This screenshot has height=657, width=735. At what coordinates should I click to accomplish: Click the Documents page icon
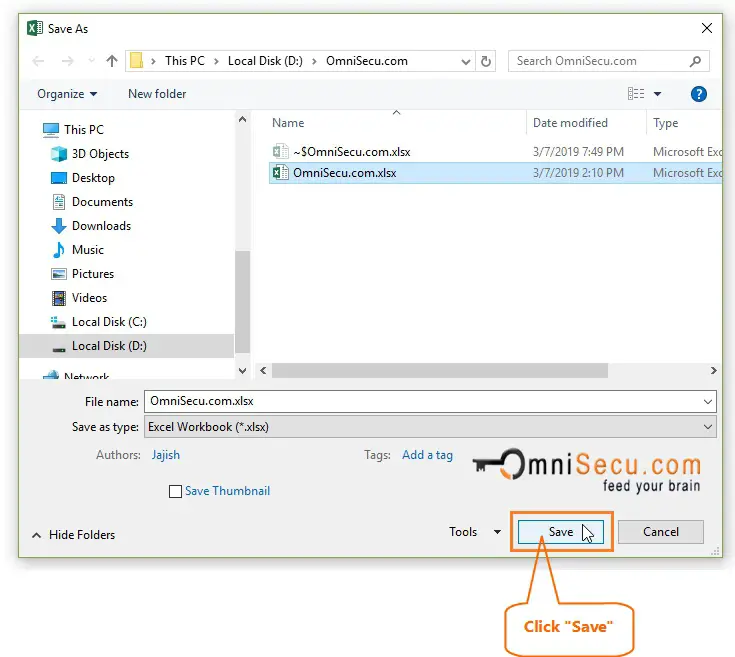click(x=59, y=202)
